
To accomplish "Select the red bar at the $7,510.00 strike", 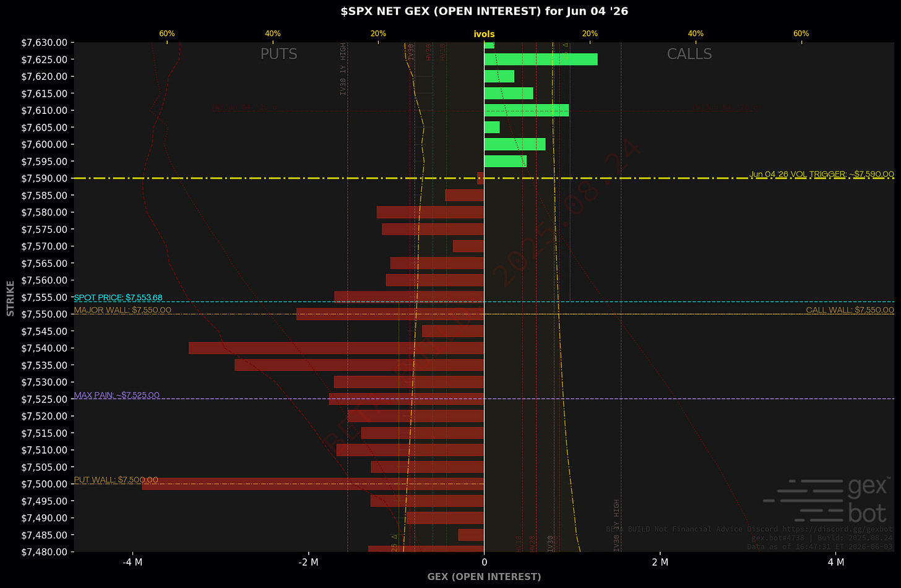I will [410, 450].
